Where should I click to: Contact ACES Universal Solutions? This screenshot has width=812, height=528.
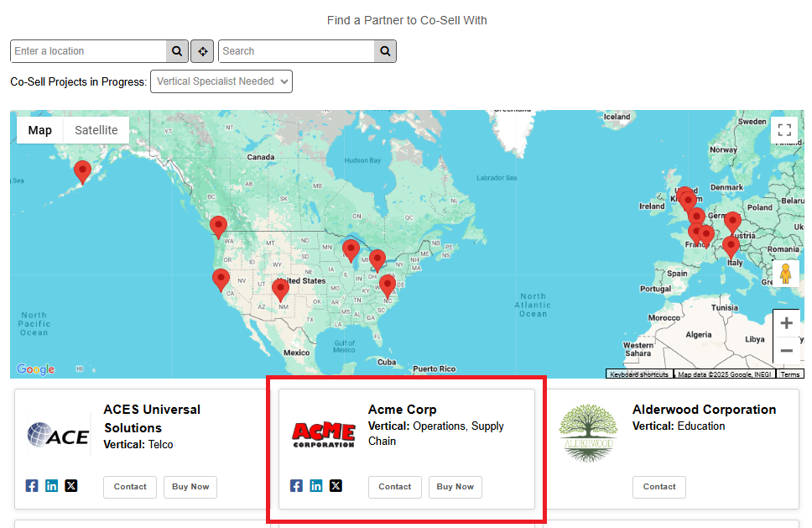pyautogui.click(x=130, y=487)
